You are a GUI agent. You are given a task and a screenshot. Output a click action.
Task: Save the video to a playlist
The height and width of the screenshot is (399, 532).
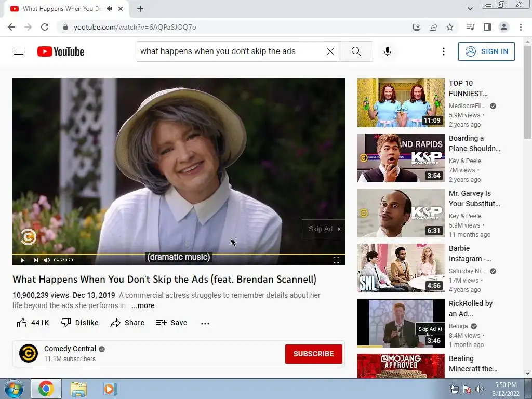tap(171, 323)
